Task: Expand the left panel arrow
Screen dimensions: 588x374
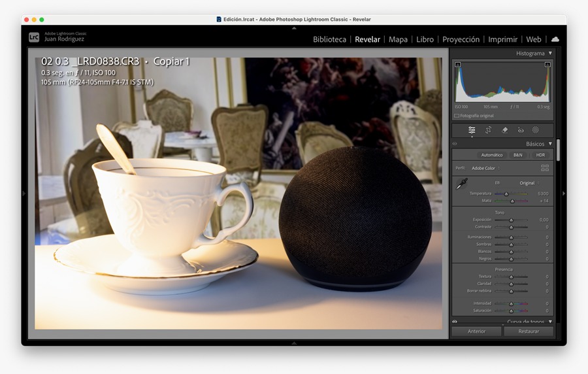Action: (24, 194)
